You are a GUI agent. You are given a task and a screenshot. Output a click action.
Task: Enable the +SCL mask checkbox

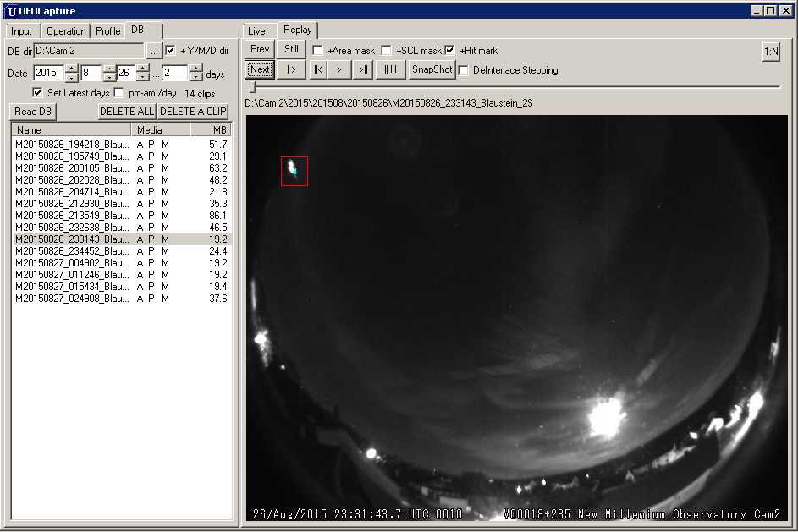tap(386, 51)
